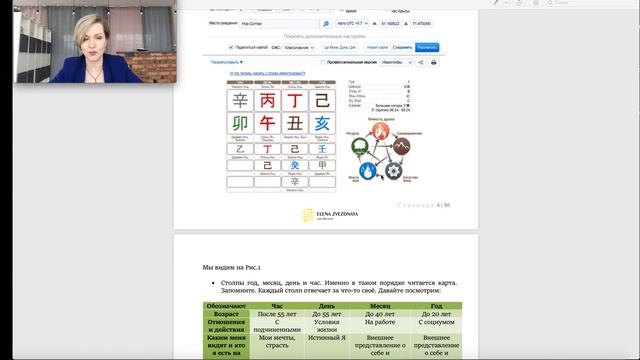640x360 pixels.
Task: Click the small green 甲 hidden stem
Action: (x=322, y=165)
